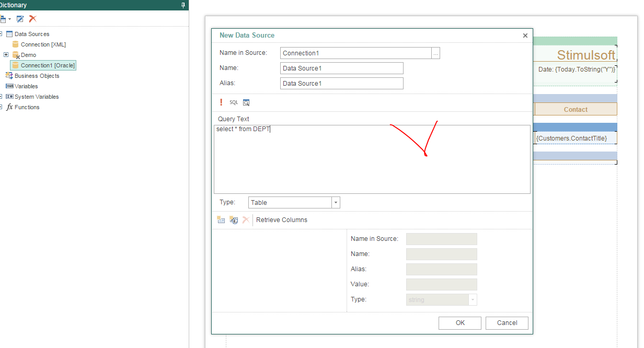Screen dimensions: 644x348
Task: Click the New Data Source dialog title
Action: (x=247, y=35)
